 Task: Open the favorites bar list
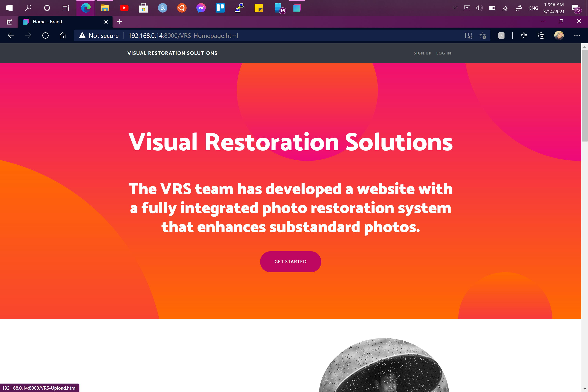tap(524, 35)
